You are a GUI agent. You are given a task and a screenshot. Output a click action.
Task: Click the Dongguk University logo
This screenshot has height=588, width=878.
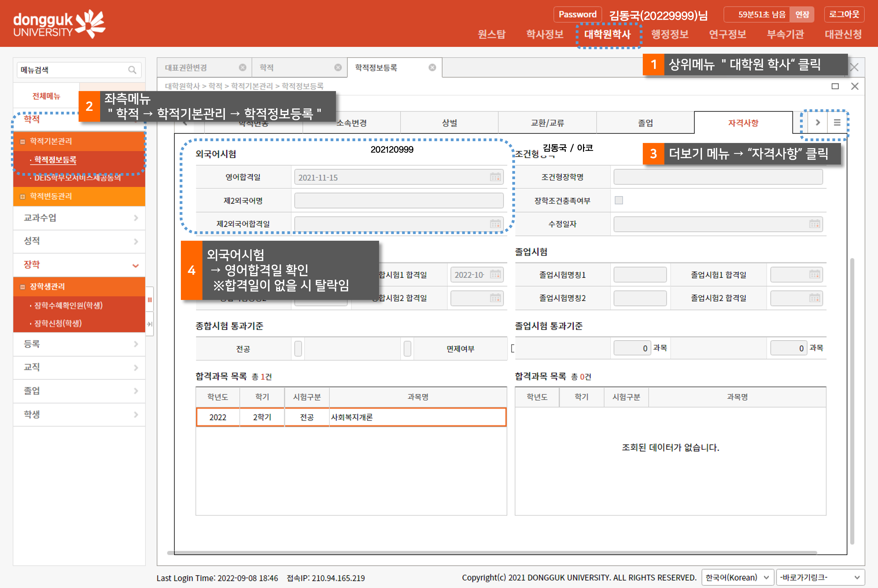pos(59,24)
